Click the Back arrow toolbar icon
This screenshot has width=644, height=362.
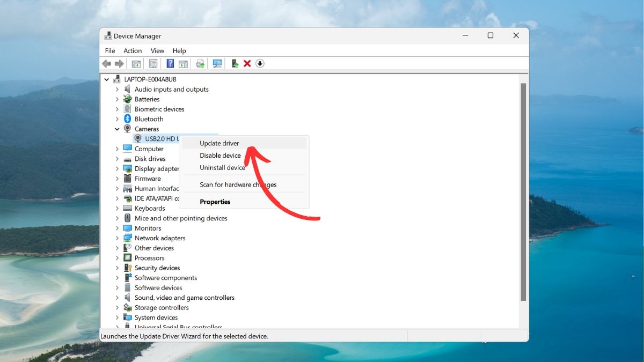[x=107, y=63]
